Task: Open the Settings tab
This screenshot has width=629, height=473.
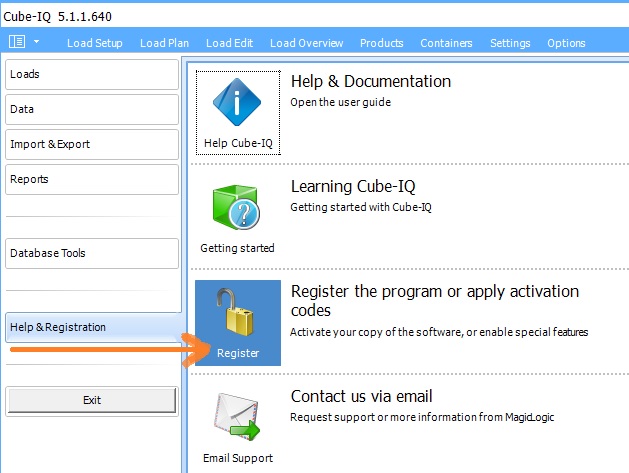Action: (x=510, y=43)
